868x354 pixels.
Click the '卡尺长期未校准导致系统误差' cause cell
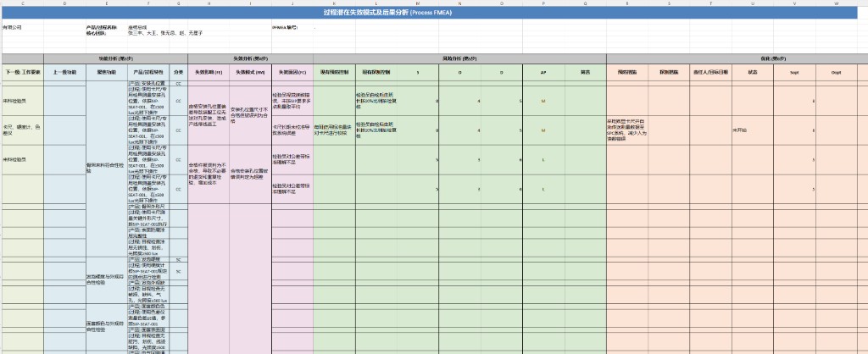click(292, 130)
